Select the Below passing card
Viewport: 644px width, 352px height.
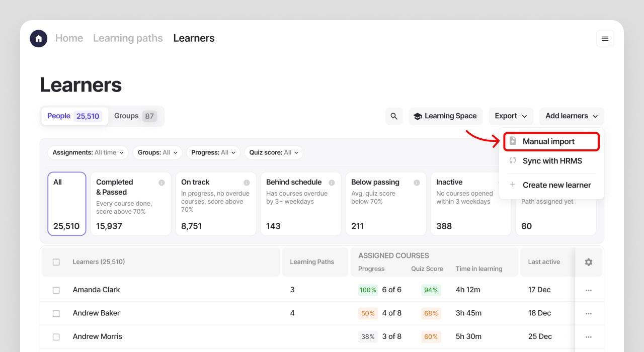coord(386,204)
